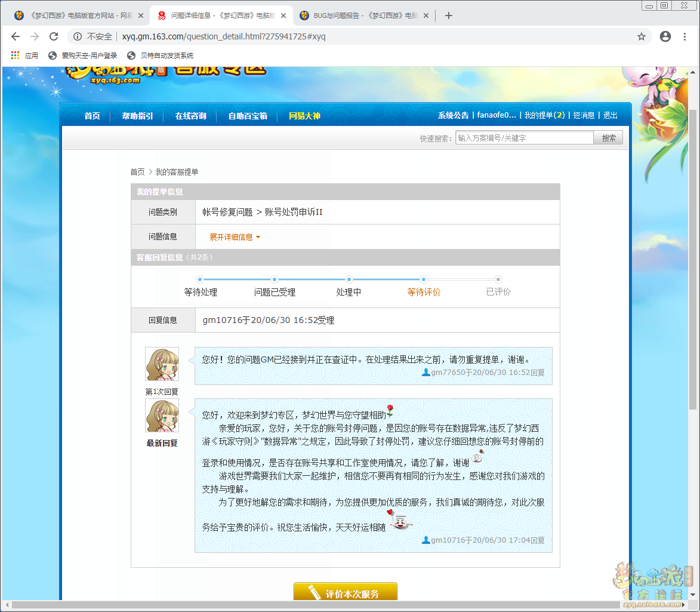Viewport: 700px width, 612px height.
Task: Click 首页 in the breadcrumb
Action: (137, 172)
